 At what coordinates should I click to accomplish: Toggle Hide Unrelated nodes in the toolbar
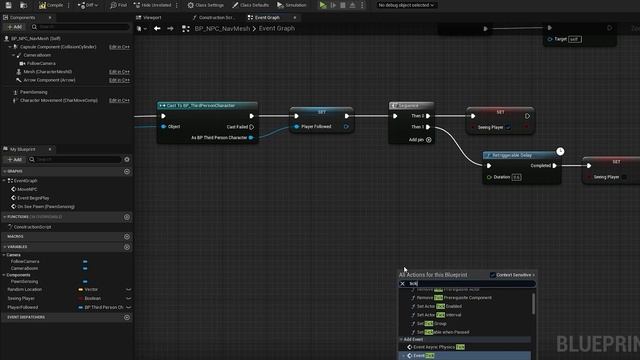153,5
